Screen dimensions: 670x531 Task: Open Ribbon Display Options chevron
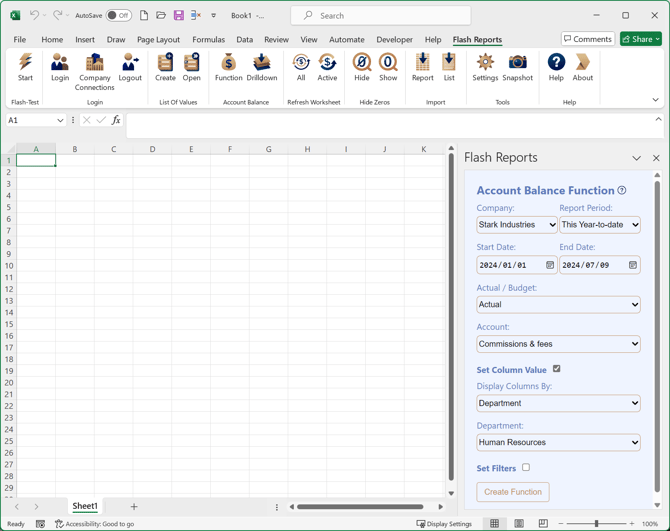click(655, 100)
